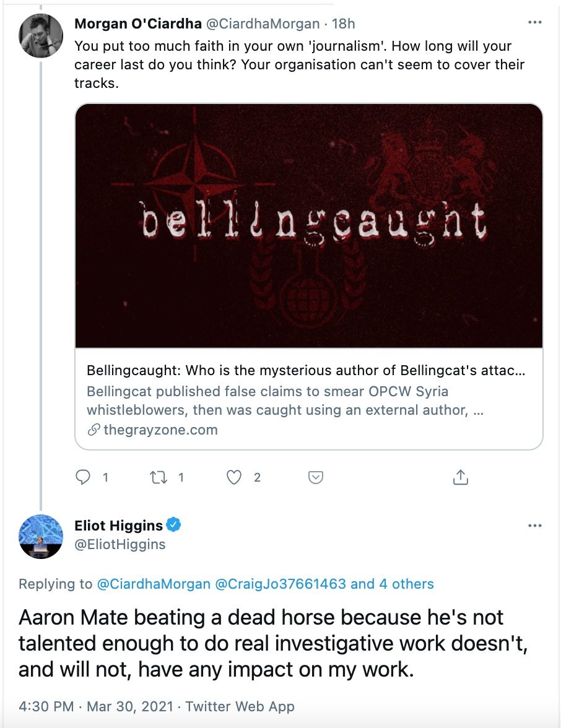Screen dimensions: 561x728
Task: Open Morgan O'Ciardha's profile picture
Action: pyautogui.click(x=41, y=35)
